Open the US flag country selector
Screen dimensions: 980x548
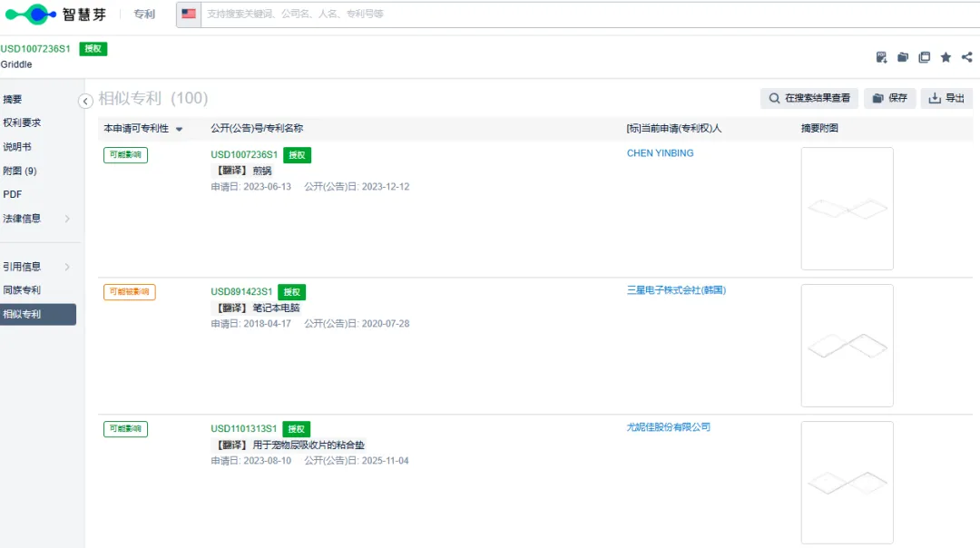click(x=189, y=14)
